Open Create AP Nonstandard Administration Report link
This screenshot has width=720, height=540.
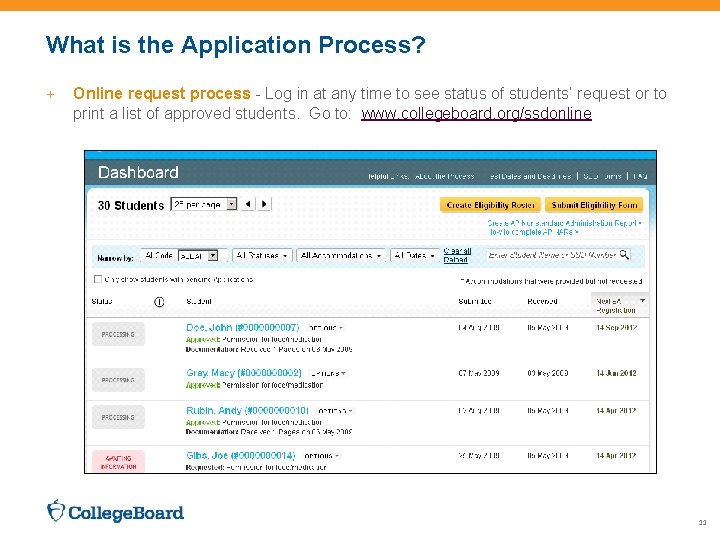(564, 223)
